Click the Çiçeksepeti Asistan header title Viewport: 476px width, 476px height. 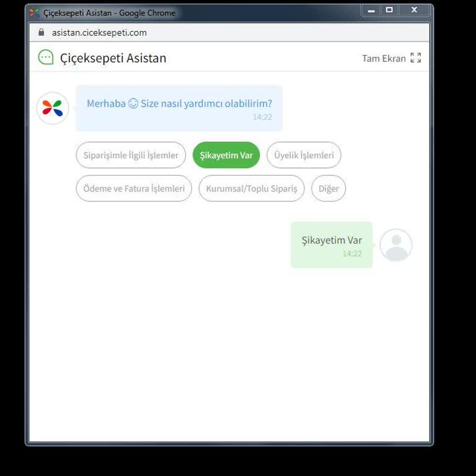tap(113, 58)
